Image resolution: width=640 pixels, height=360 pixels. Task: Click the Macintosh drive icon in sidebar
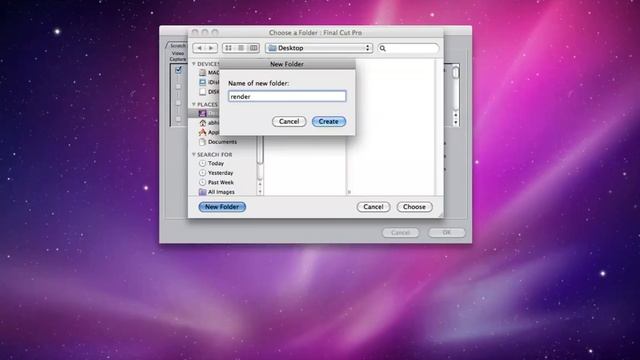point(202,72)
